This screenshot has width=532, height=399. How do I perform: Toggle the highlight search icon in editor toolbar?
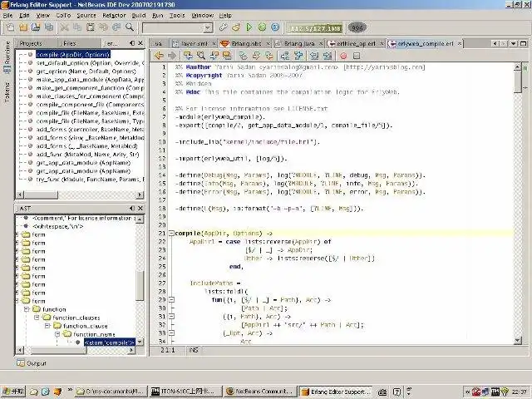tap(227, 56)
